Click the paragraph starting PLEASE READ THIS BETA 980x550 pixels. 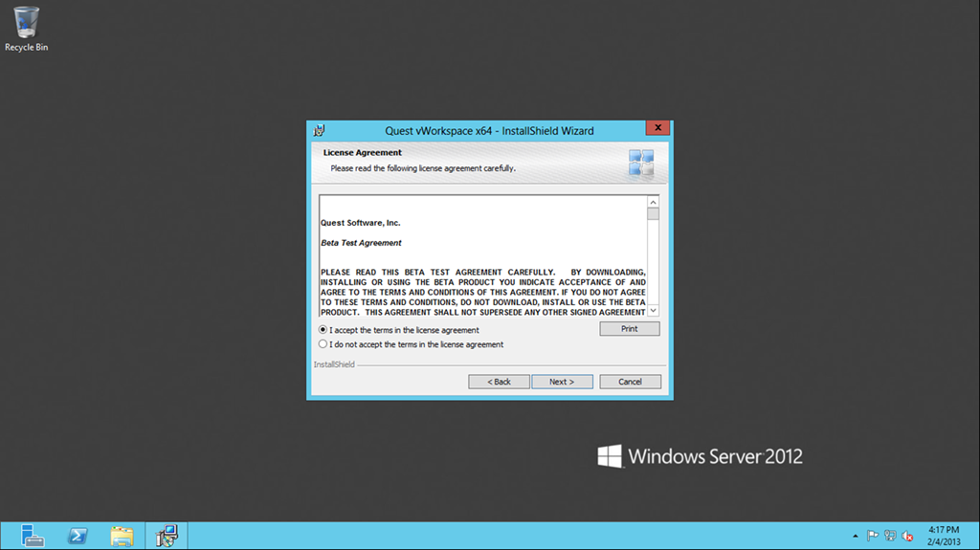pos(483,292)
